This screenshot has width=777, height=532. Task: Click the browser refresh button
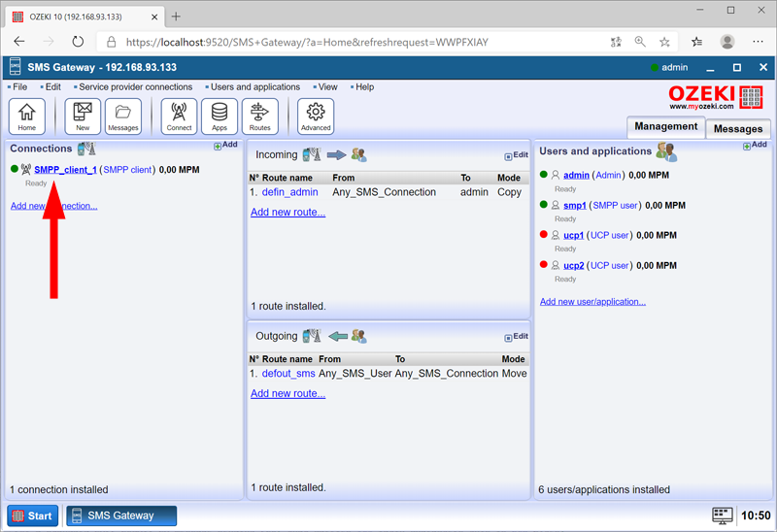coord(78,42)
